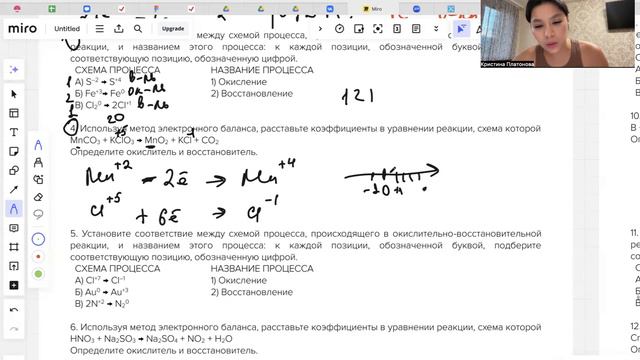Switch to the green plus browser tab

(x=52, y=9)
